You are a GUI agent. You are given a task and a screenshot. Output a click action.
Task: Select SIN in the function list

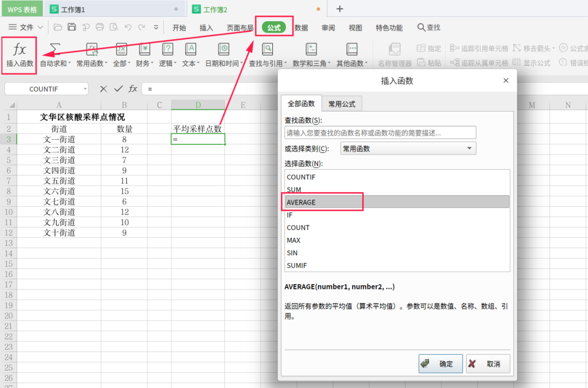(x=397, y=252)
